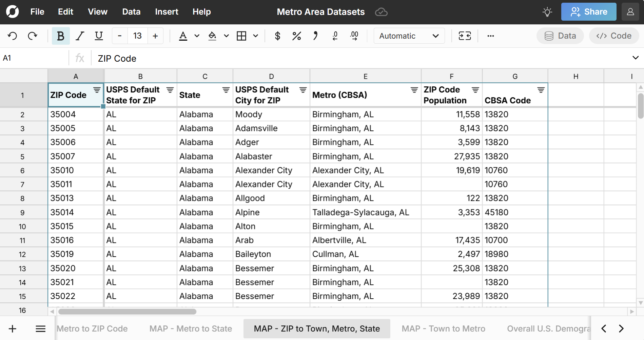Screen dimensions: 644x340
Task: Open the filter on ZIP Code column header
Action: tap(97, 90)
